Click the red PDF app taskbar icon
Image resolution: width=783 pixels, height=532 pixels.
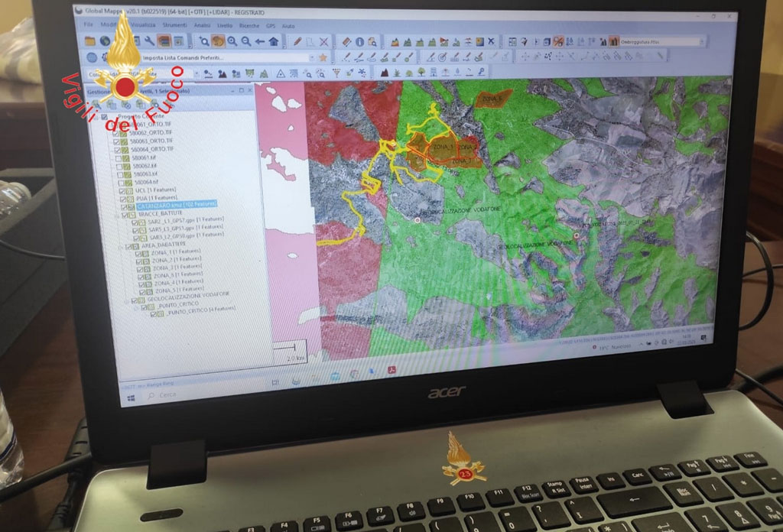(x=392, y=370)
